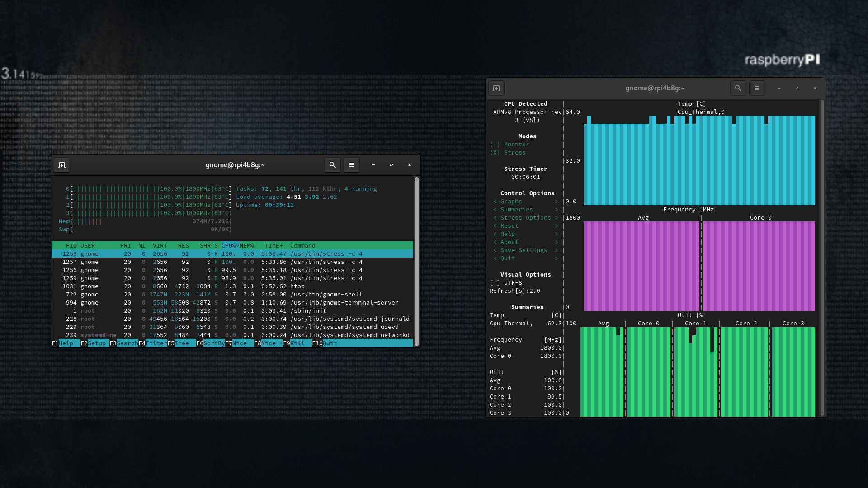Select the systemd-udevd process row
This screenshot has height=488, width=868.
[x=232, y=327]
